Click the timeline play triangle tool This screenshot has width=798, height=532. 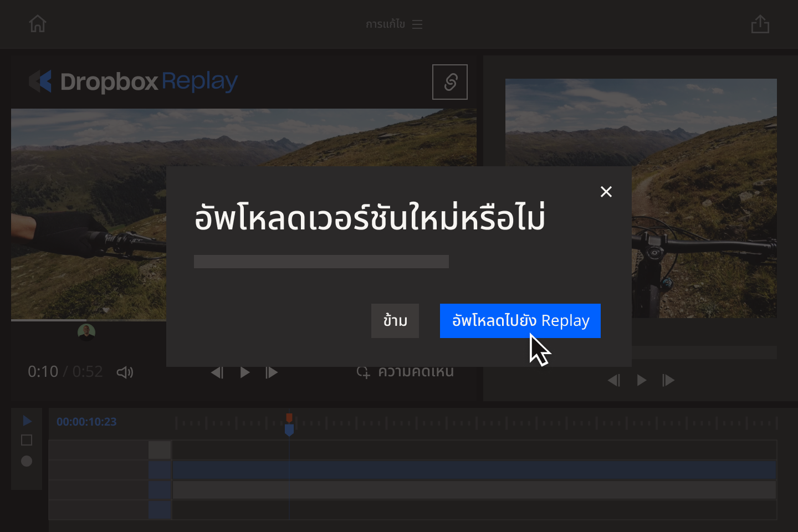click(x=27, y=421)
